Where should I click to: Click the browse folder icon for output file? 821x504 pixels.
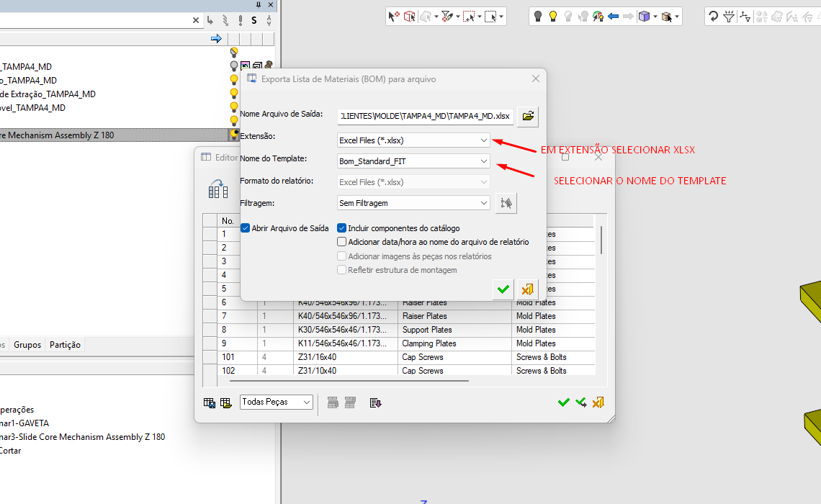pyautogui.click(x=528, y=116)
